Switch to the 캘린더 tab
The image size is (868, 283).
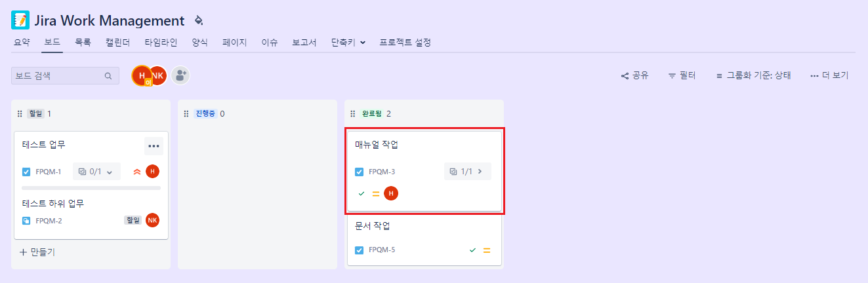[118, 43]
